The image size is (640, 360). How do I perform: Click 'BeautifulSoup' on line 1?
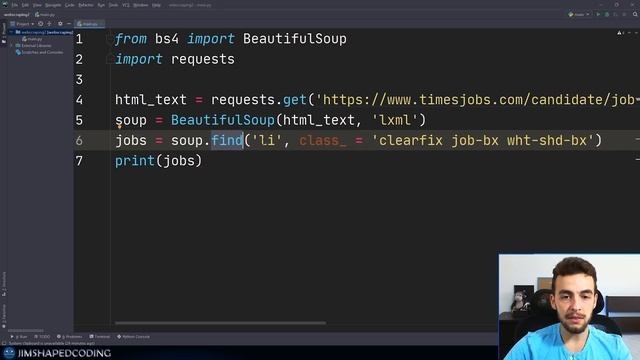295,39
